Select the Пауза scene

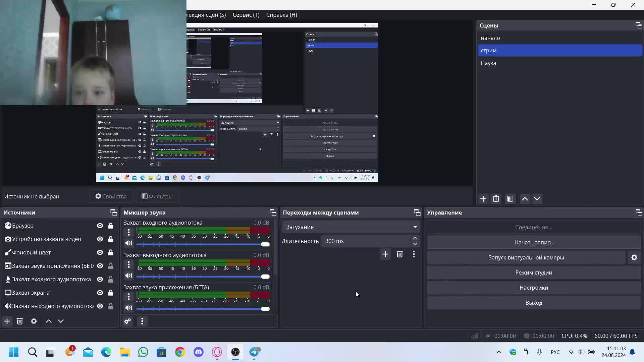(x=488, y=63)
